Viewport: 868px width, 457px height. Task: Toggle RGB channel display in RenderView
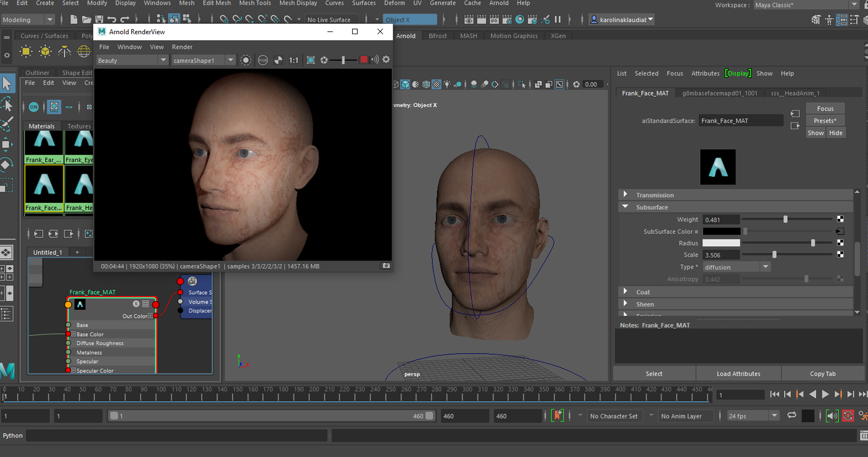(x=263, y=60)
